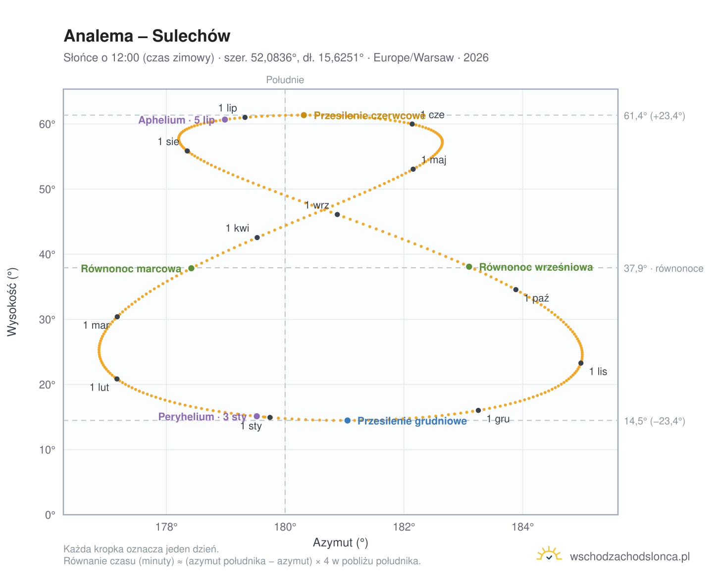Screen dimensions: 717x588
Task: Click the September equinox green dot
Action: (x=469, y=267)
